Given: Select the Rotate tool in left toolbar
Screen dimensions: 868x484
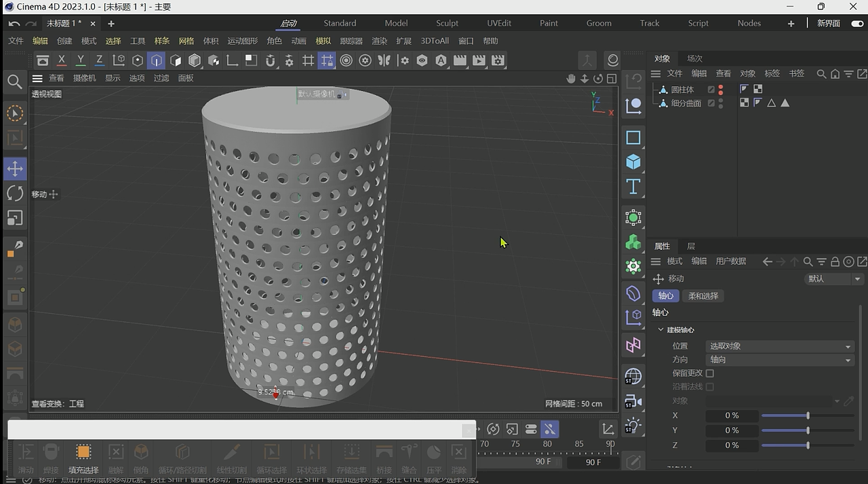Looking at the screenshot, I should [15, 193].
